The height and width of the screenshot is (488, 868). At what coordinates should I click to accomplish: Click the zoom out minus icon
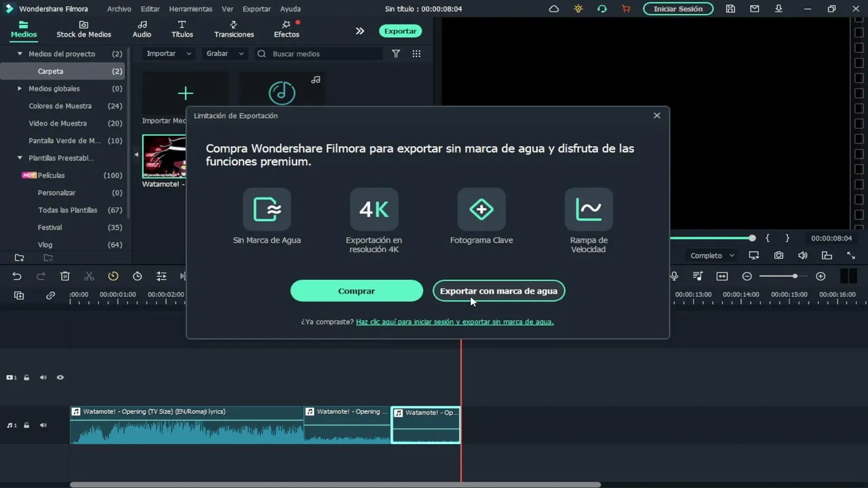[x=747, y=276]
